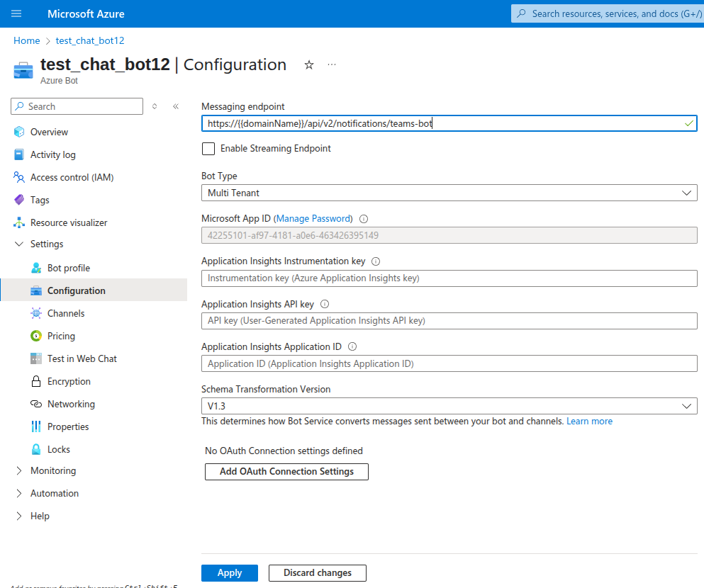
Task: Click the Microsoft App ID field
Action: pos(449,235)
